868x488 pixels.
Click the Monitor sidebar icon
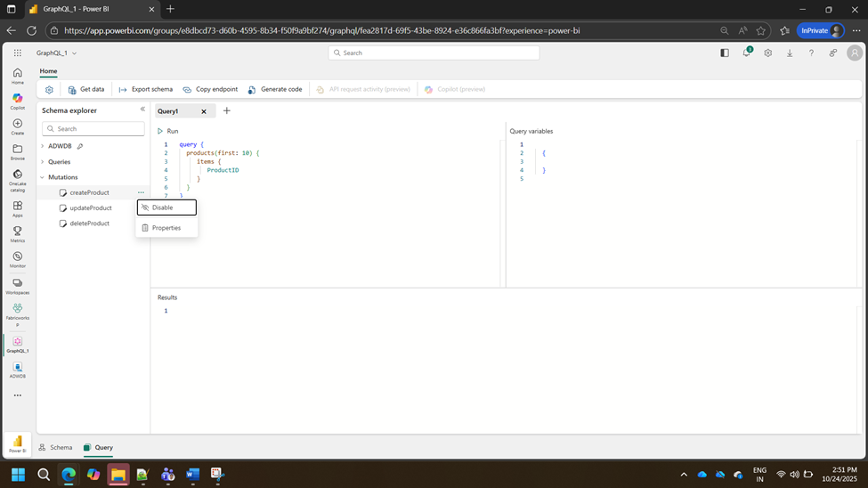point(17,258)
